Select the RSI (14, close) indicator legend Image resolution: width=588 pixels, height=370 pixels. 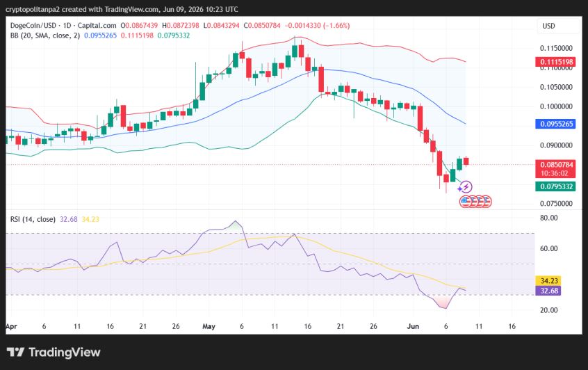click(33, 219)
